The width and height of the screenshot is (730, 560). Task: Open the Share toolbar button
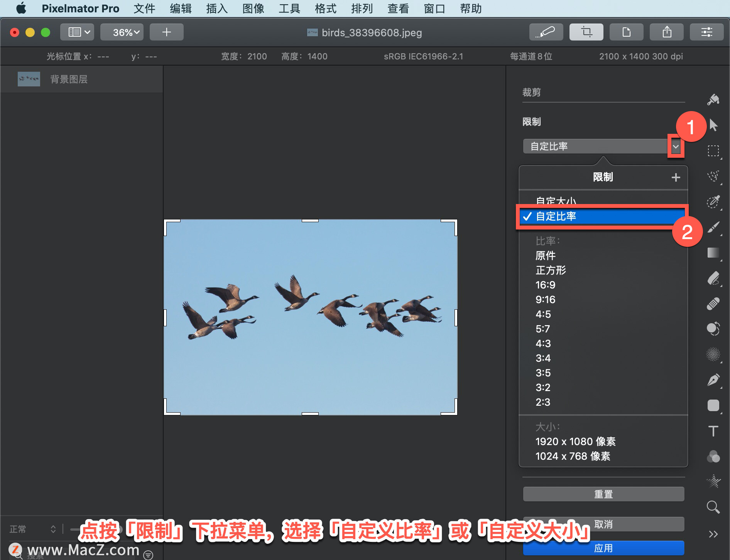point(667,32)
